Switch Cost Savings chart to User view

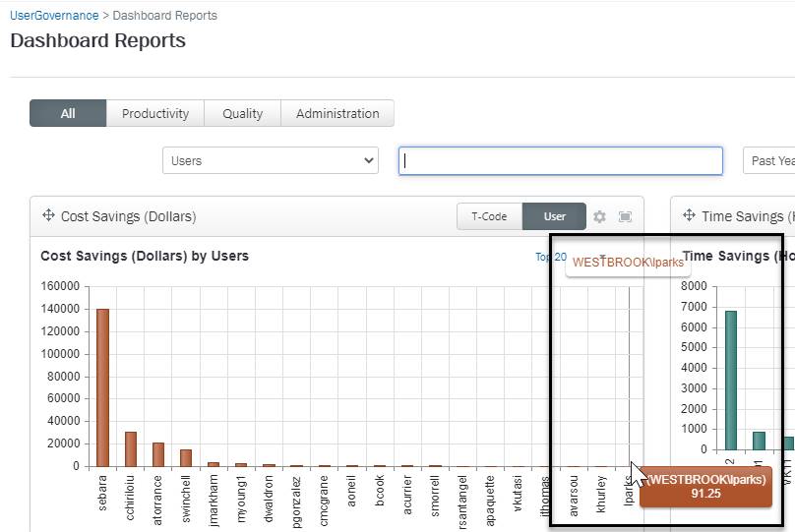[x=554, y=216]
